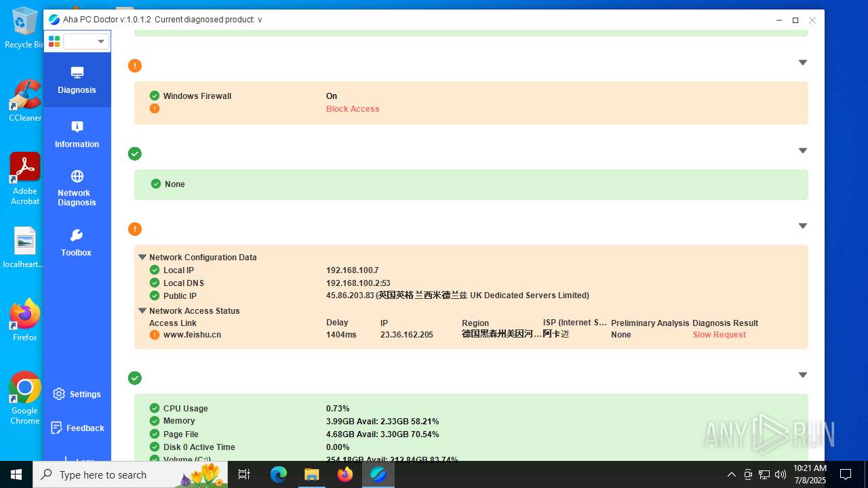Click the volume icon in system tray
868x488 pixels.
[x=780, y=474]
